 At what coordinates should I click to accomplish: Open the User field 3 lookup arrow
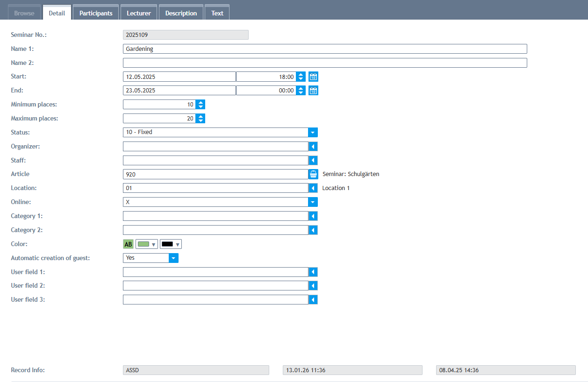313,300
